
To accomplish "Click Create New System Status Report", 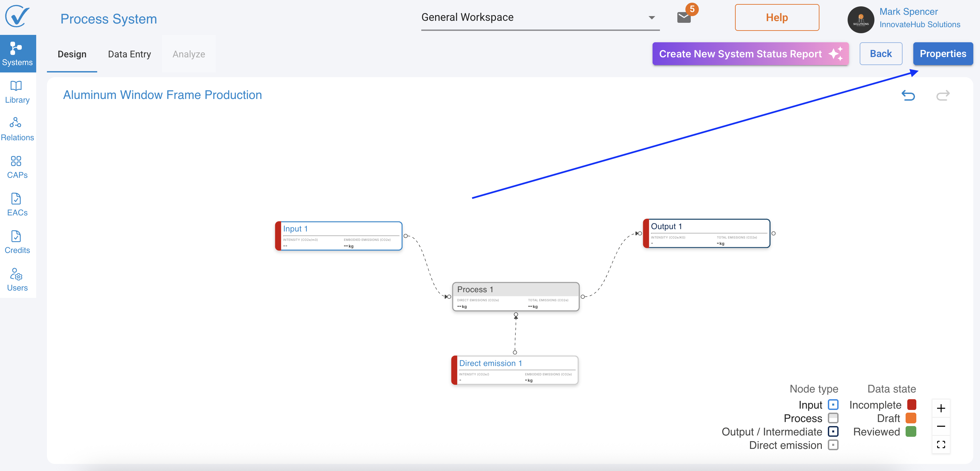I will tap(750, 54).
